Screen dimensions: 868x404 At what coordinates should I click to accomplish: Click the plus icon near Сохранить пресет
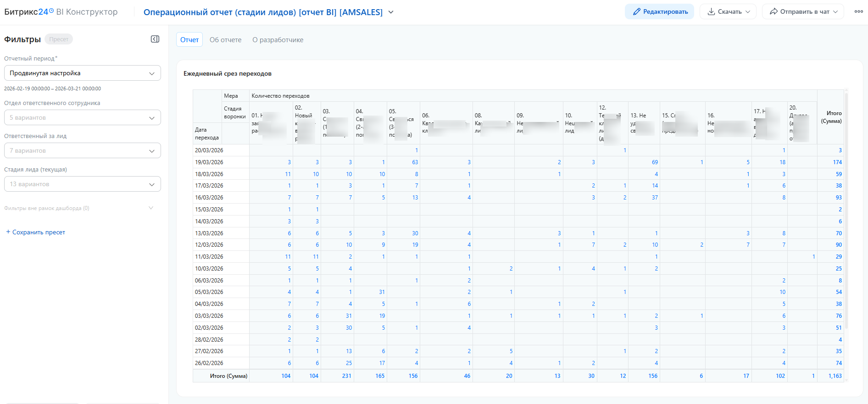coord(8,232)
